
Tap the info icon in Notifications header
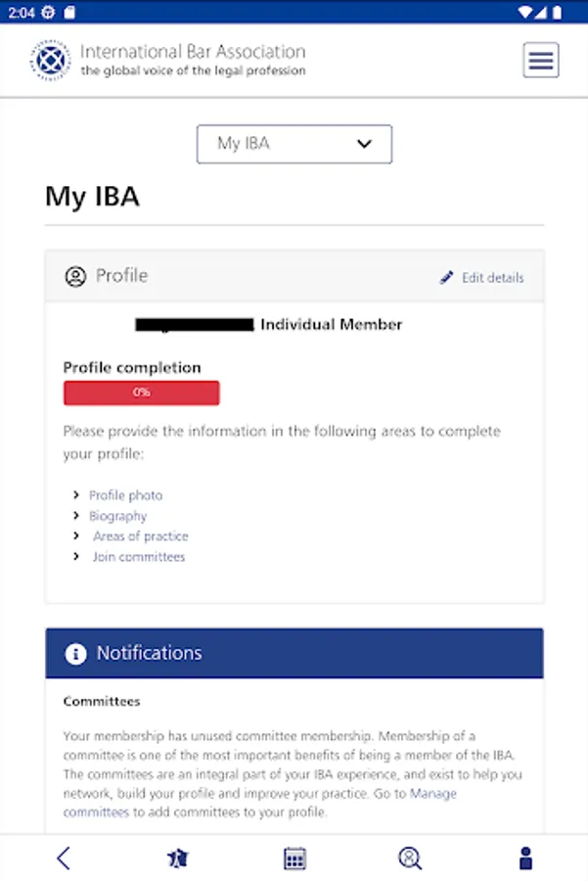(x=75, y=654)
